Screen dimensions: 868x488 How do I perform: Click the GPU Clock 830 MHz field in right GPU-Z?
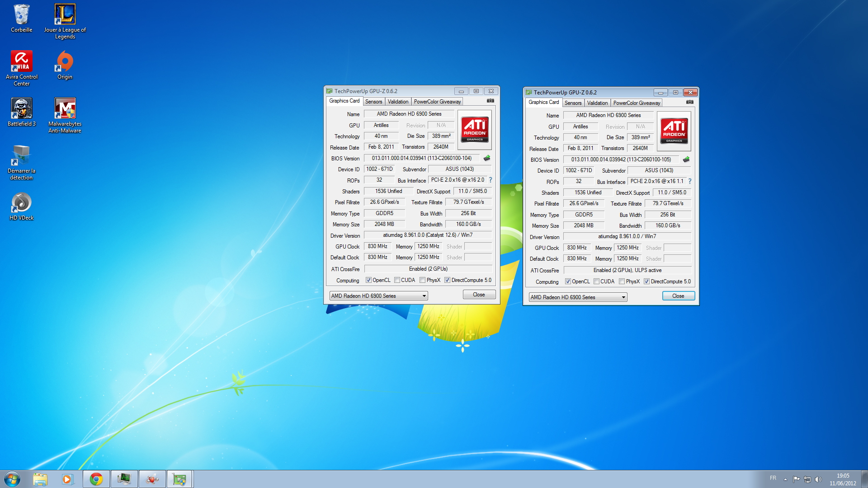[x=577, y=248]
